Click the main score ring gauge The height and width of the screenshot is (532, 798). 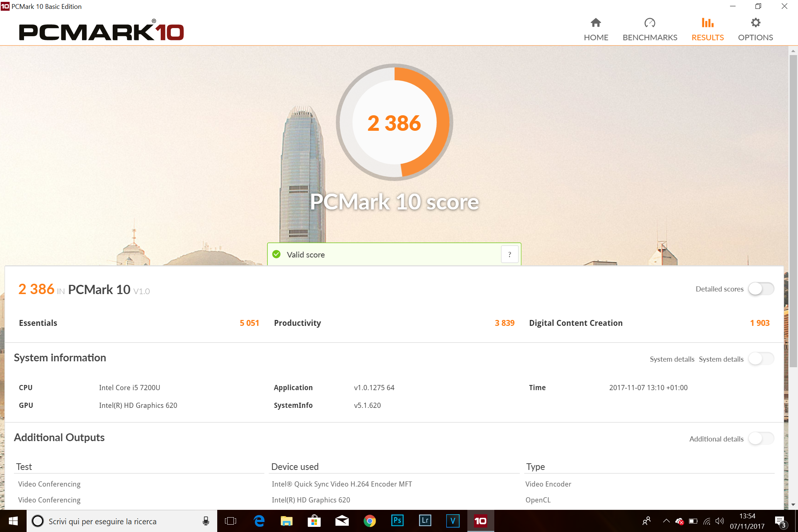[x=394, y=123]
